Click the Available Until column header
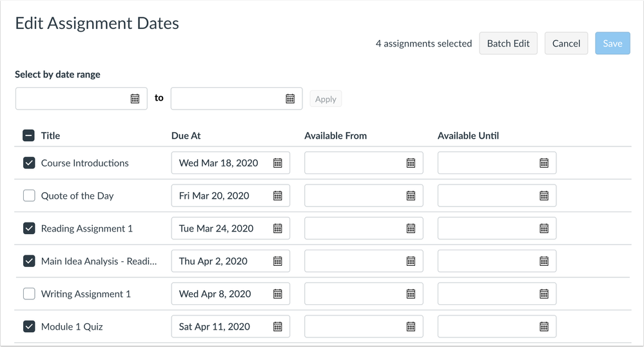This screenshot has width=644, height=347. (468, 135)
